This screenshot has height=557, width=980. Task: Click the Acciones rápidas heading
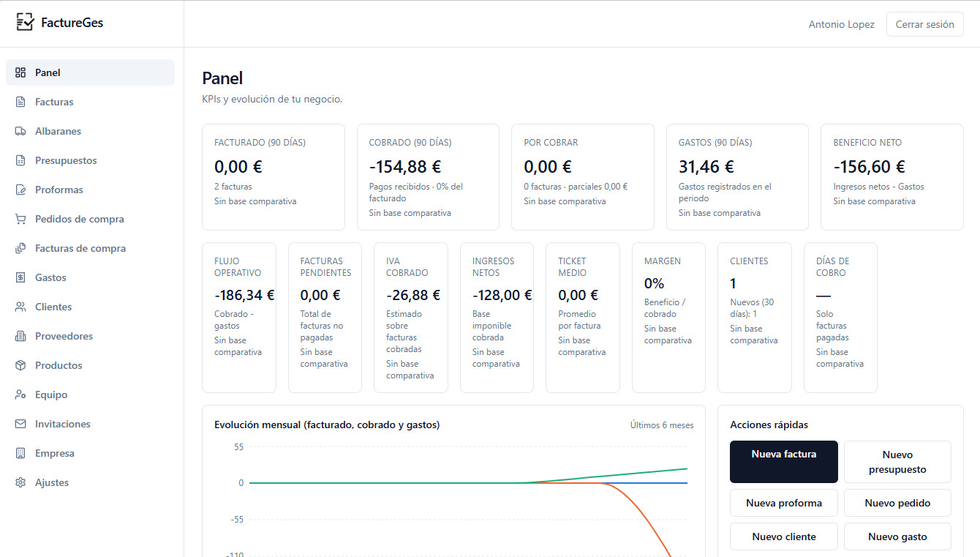coord(769,425)
